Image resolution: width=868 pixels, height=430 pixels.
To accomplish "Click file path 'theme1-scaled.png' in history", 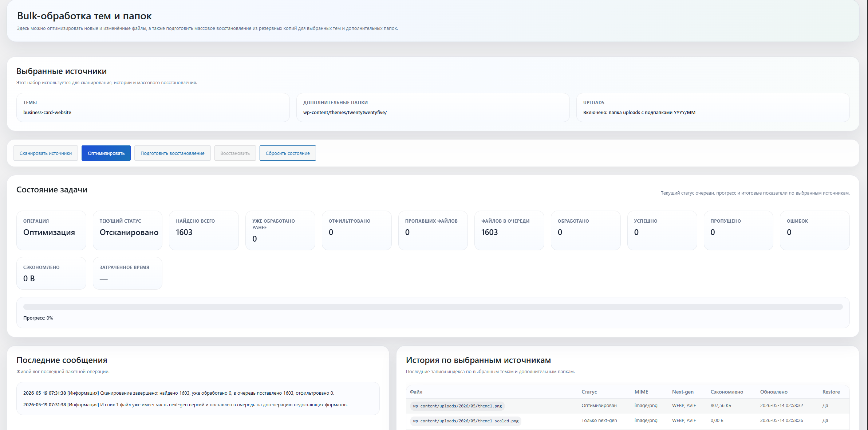I will 466,421.
